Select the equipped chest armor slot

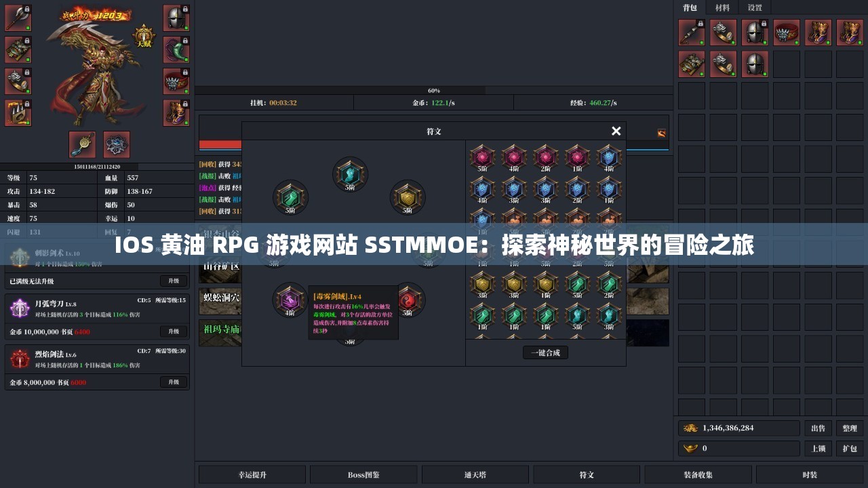click(x=18, y=49)
